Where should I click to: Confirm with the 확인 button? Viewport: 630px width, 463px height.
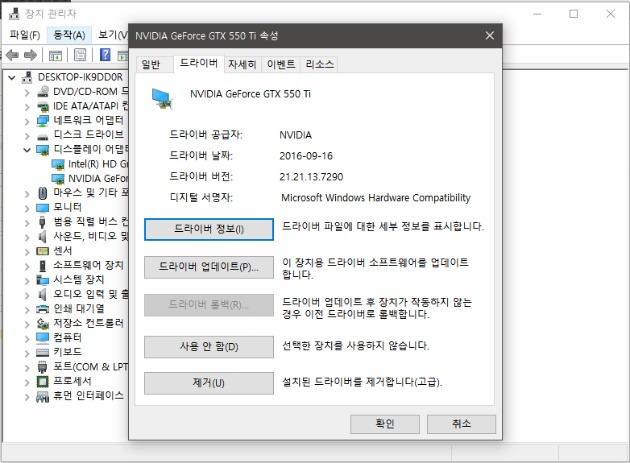[385, 424]
